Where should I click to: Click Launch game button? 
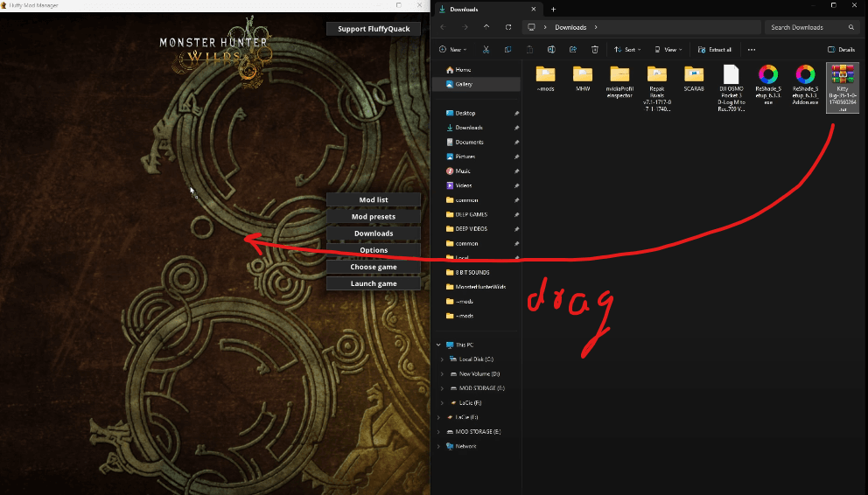pyautogui.click(x=374, y=283)
